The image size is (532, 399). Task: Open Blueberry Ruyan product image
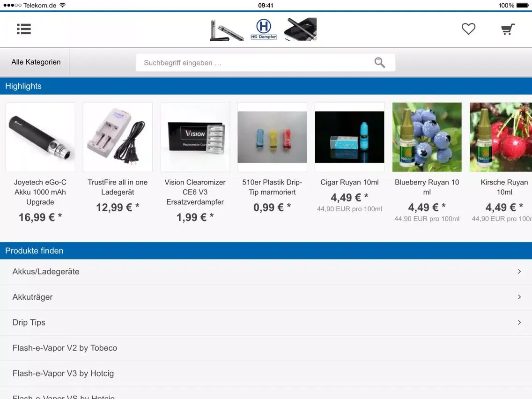(427, 137)
